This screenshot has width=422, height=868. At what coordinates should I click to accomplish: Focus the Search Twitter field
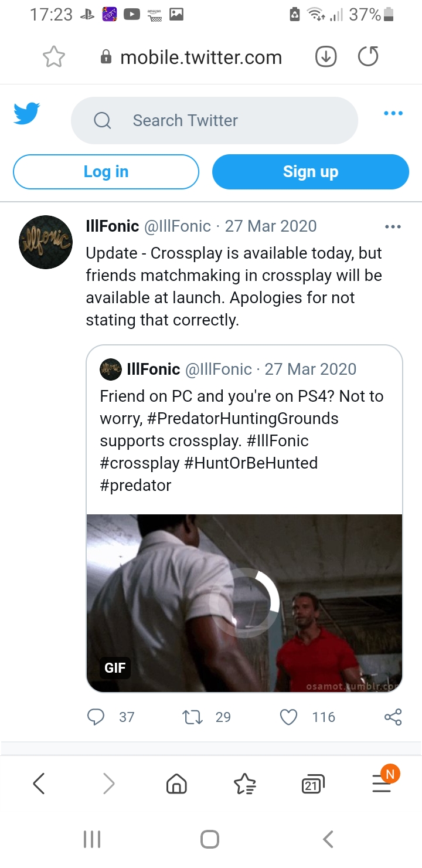214,120
